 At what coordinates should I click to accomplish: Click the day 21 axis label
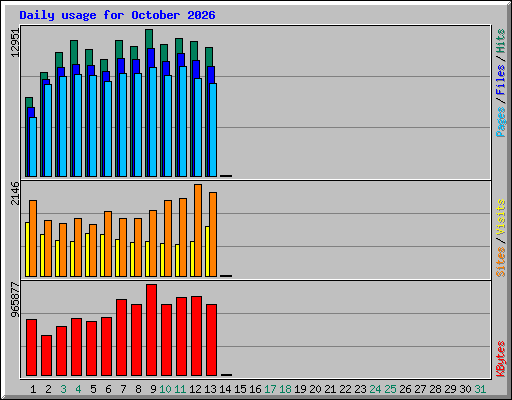330,389
